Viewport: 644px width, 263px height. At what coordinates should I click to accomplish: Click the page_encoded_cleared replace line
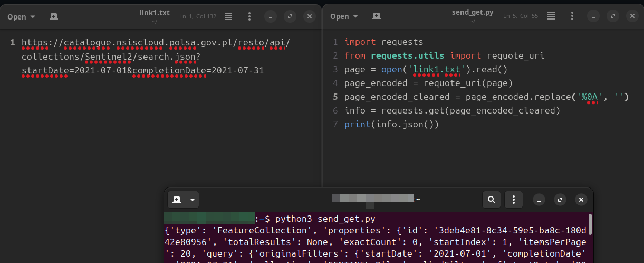(x=486, y=97)
